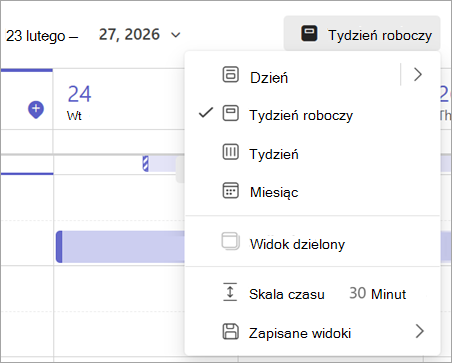Expand the Dzień submenu arrow
Screen dimensions: 452x363
tap(418, 74)
